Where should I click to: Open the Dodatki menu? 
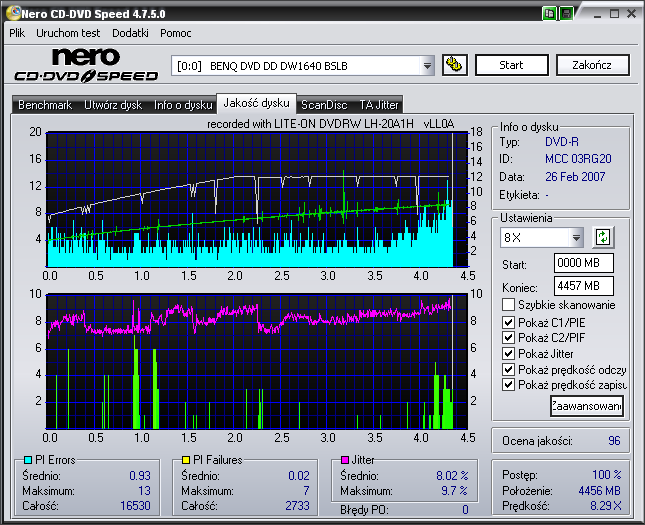point(130,33)
